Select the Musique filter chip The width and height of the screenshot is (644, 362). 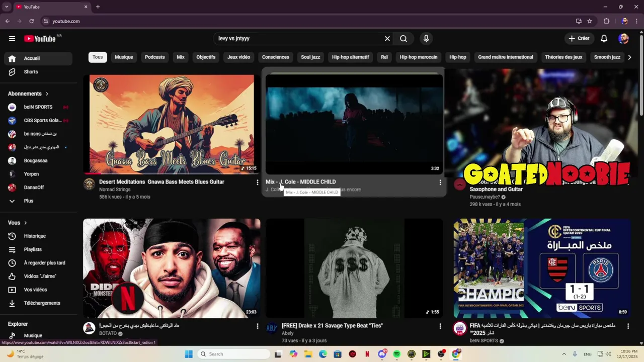click(x=124, y=57)
